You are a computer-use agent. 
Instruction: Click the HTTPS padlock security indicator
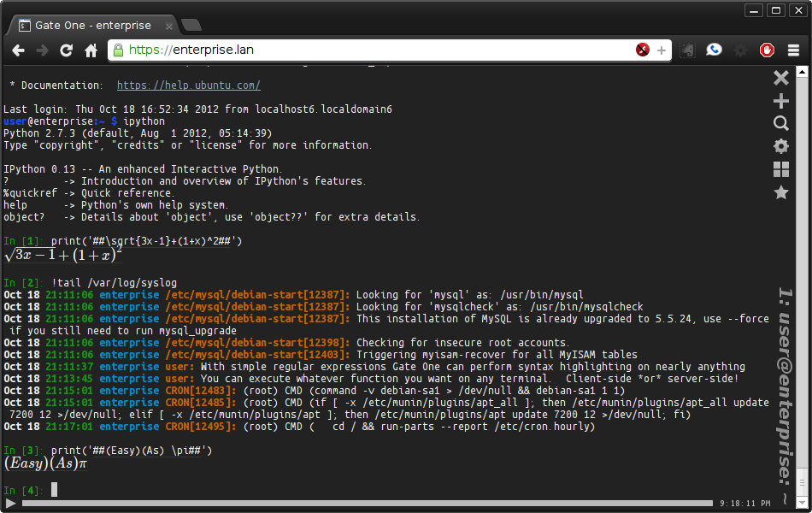(116, 50)
